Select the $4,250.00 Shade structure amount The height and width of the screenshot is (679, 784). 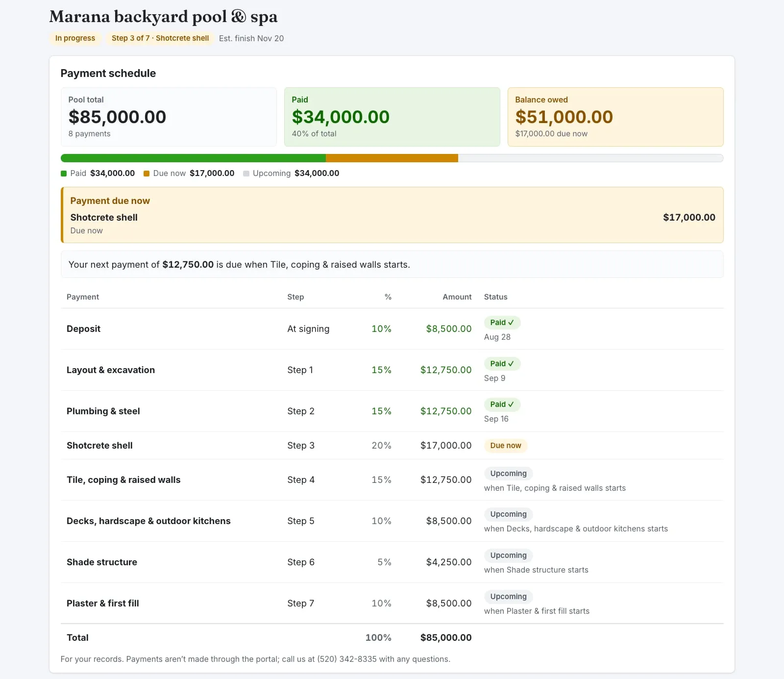tap(449, 562)
